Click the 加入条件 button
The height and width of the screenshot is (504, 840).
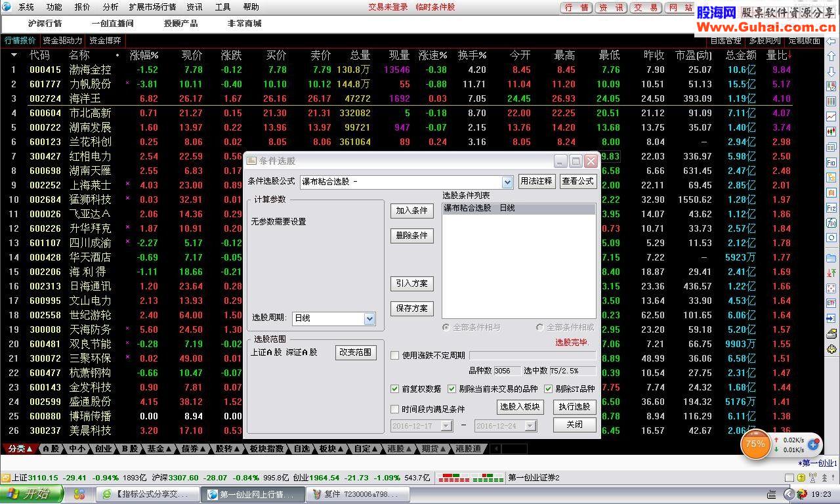[411, 211]
